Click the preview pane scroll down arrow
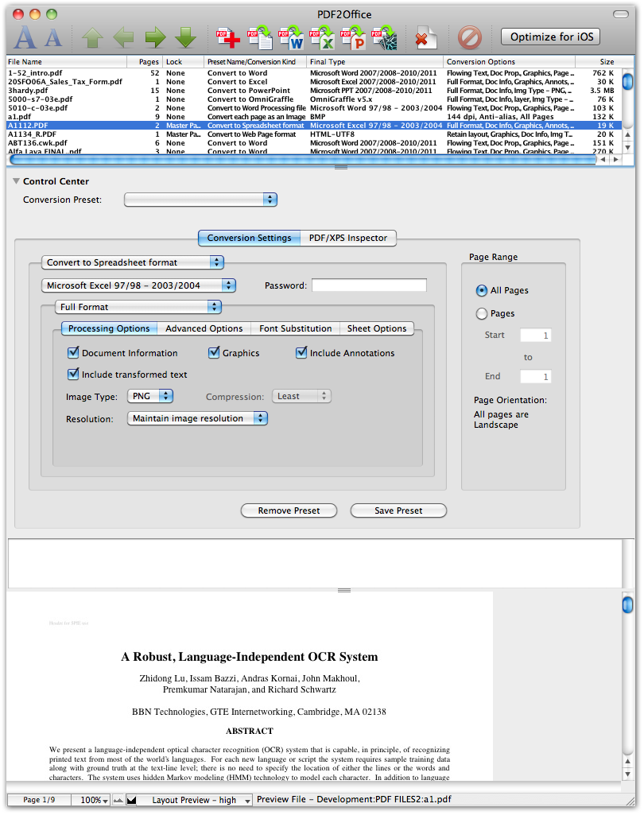 click(628, 774)
